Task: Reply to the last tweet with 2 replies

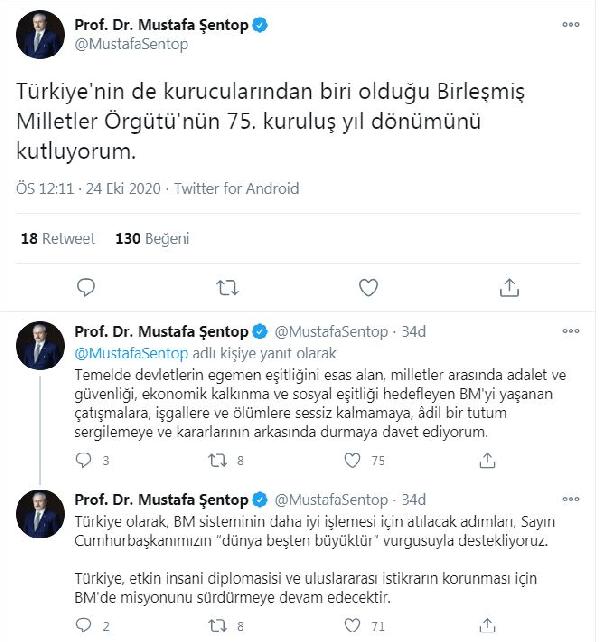Action: [x=86, y=627]
